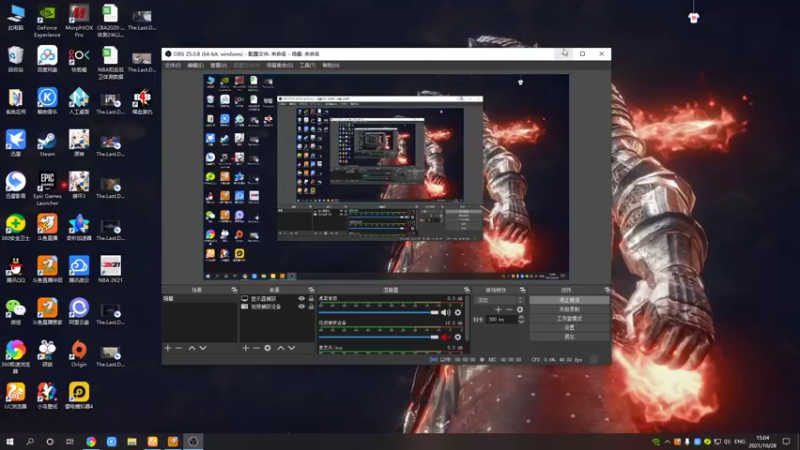Image resolution: width=800 pixels, height=450 pixels.
Task: Remove the selected source with the Sources minus icon
Action: tap(256, 348)
